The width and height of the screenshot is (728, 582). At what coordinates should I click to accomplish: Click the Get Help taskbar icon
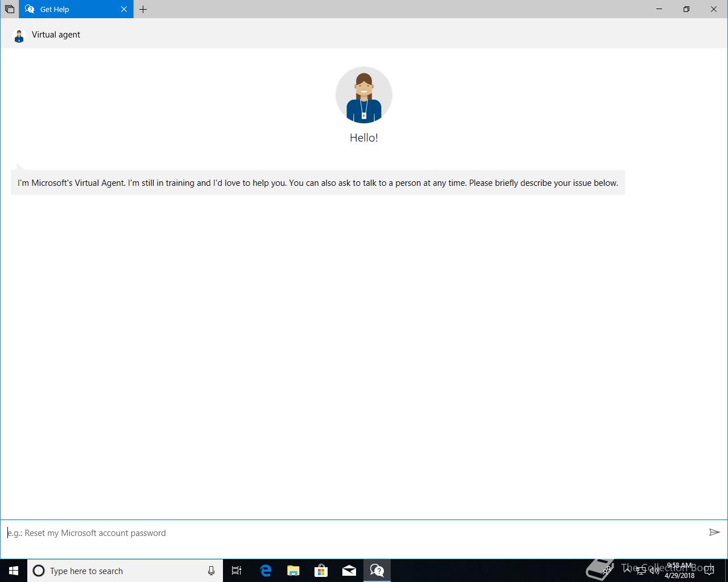[377, 571]
